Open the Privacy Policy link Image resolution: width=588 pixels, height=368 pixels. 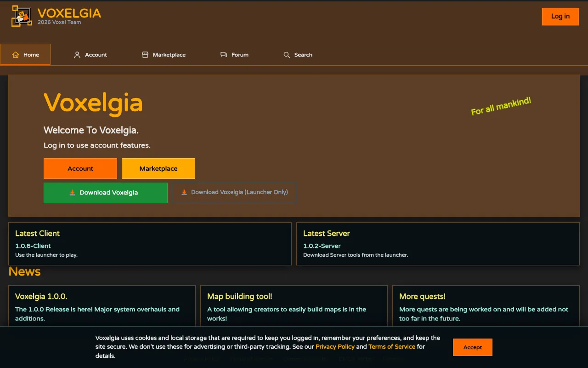pyautogui.click(x=335, y=347)
